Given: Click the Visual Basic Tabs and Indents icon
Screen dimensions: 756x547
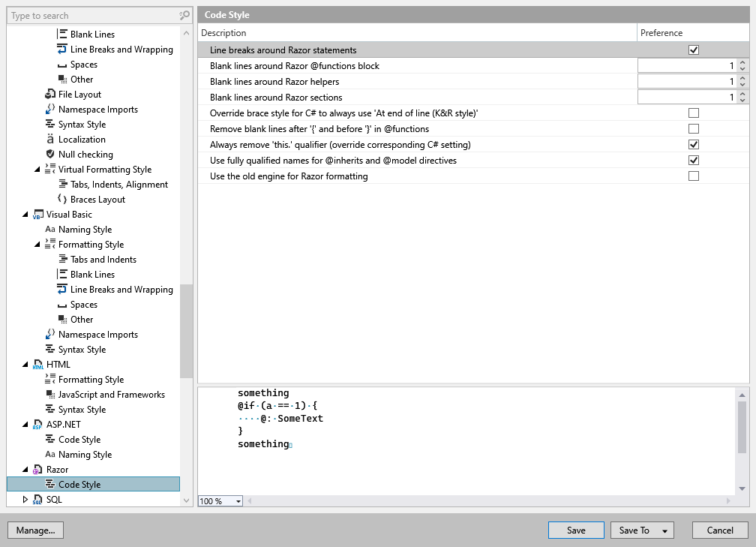Looking at the screenshot, I should pos(62,259).
